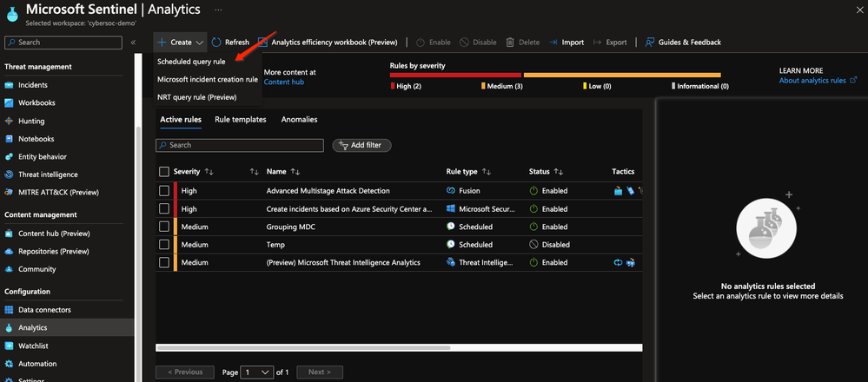
Task: Click the Import toolbar button
Action: (567, 42)
